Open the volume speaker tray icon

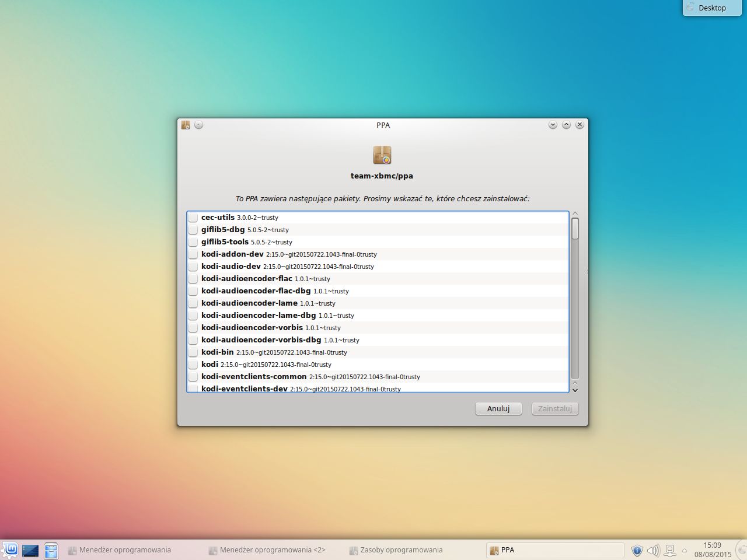(653, 550)
